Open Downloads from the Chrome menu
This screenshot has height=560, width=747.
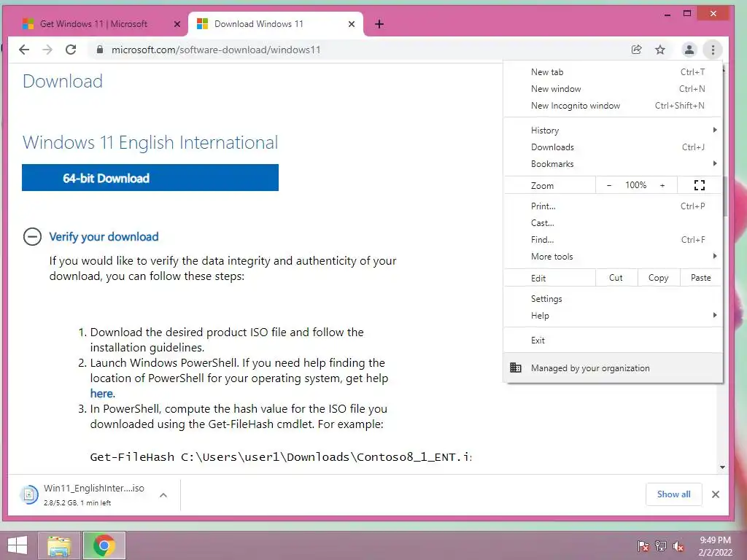coord(613,147)
